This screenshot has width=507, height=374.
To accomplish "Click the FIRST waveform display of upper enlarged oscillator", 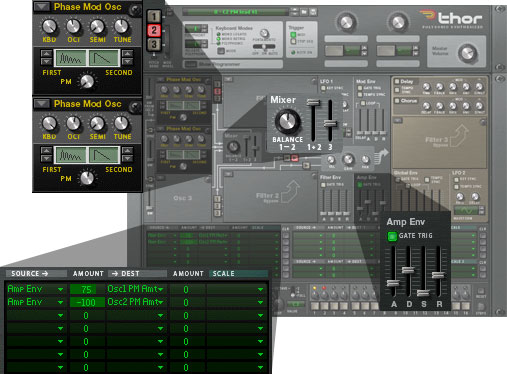I will (70, 58).
